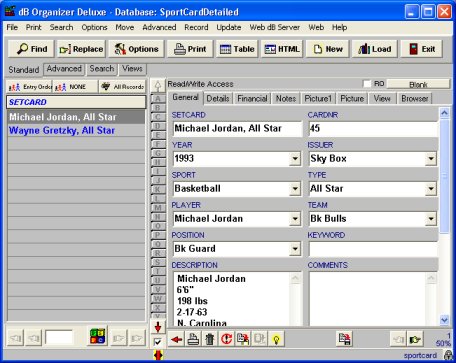Open the Replace tool

[81, 49]
